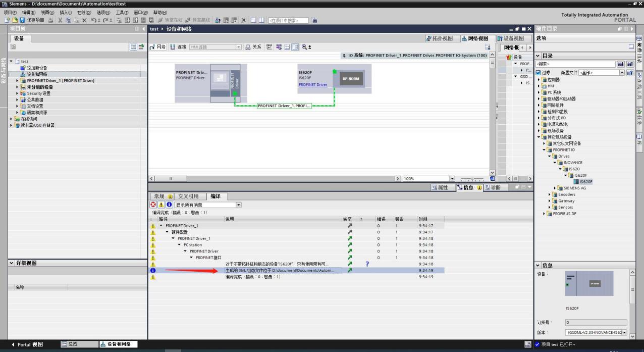Toggle the 过滤 filter checkbox in catalog
Image resolution: width=644 pixels, height=352 pixels.
click(539, 73)
